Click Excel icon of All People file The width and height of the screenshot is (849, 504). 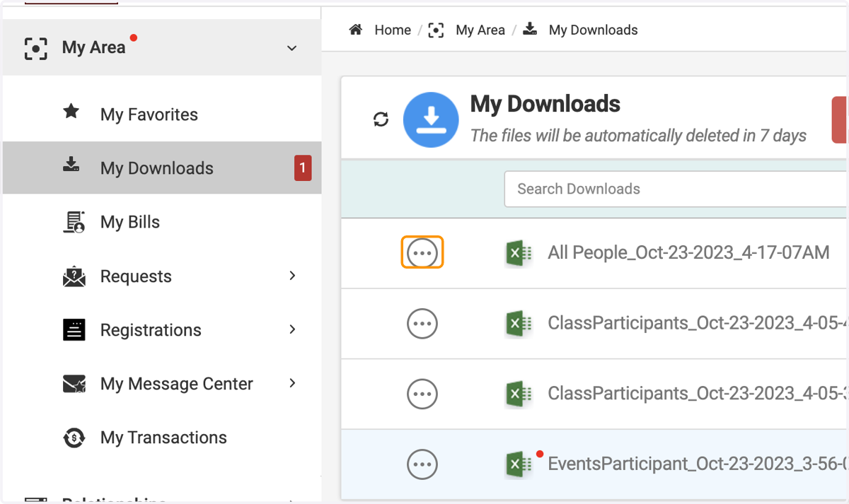click(x=519, y=252)
